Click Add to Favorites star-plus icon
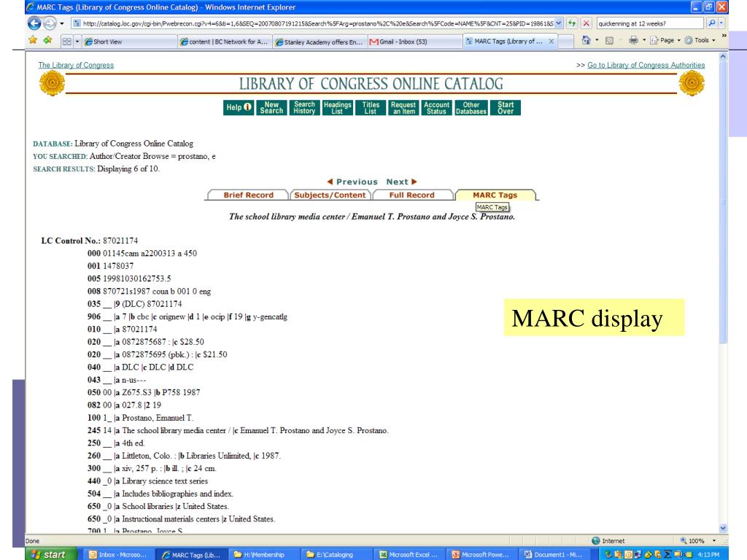 (47, 40)
